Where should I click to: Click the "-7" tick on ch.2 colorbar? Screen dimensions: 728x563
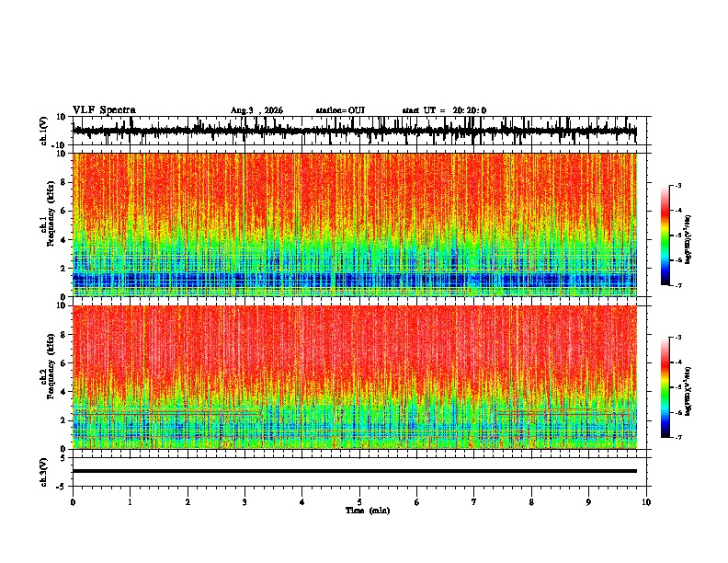coord(678,437)
